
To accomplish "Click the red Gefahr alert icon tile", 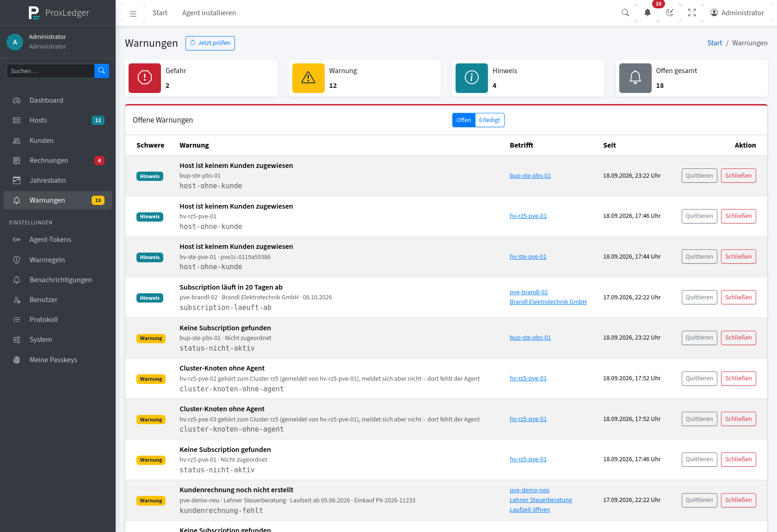I will point(145,78).
